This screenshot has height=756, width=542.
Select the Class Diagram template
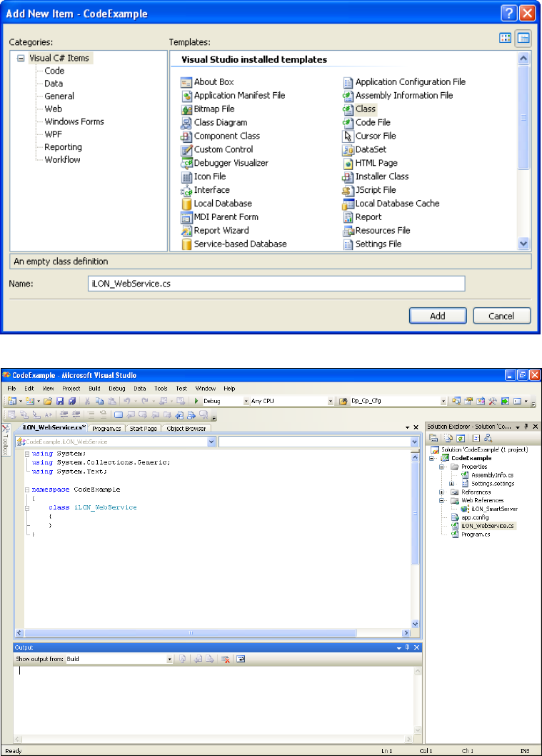pos(214,122)
